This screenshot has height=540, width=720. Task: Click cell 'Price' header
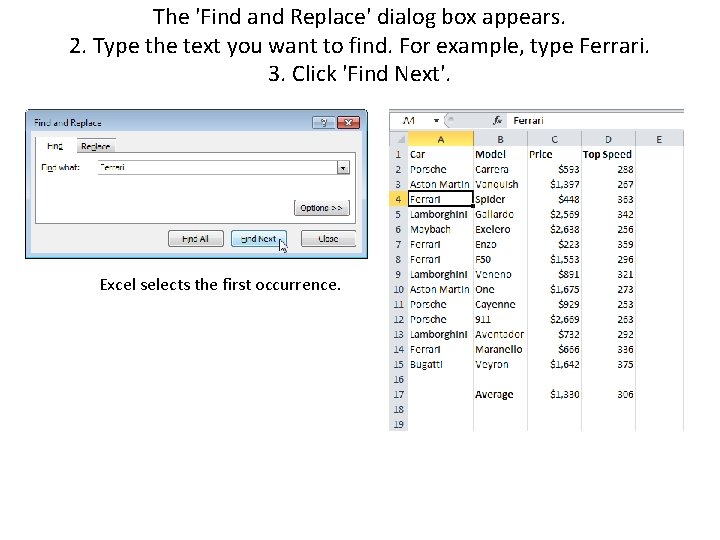tap(555, 154)
